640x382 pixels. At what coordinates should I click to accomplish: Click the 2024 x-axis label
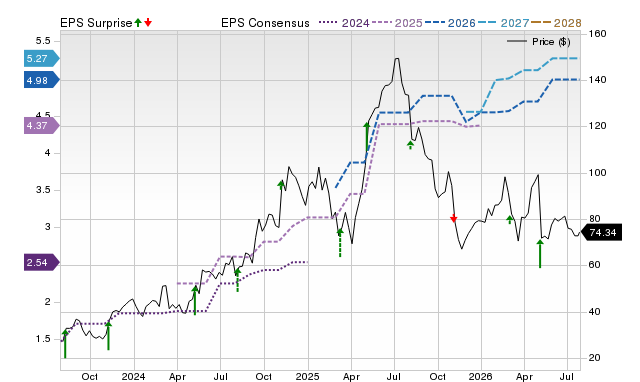tap(133, 376)
